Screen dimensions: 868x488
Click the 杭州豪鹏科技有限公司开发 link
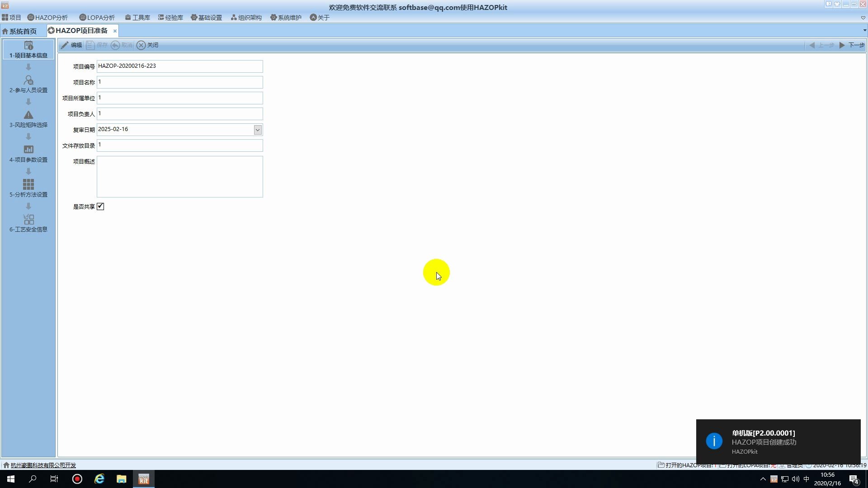click(x=43, y=465)
